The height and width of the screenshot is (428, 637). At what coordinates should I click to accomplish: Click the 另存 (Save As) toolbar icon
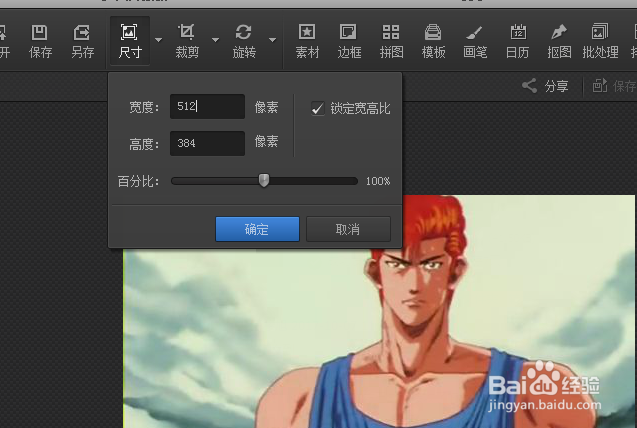click(82, 41)
